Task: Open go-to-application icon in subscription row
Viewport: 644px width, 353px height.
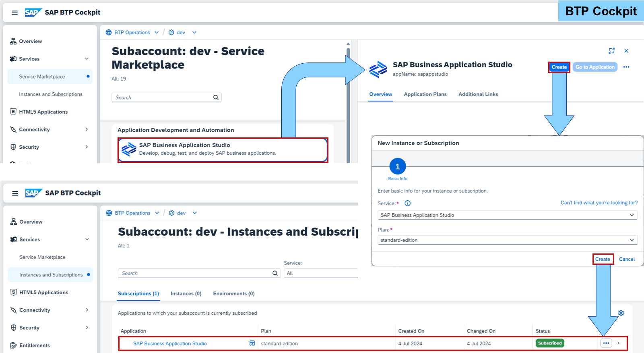Action: 252,343
